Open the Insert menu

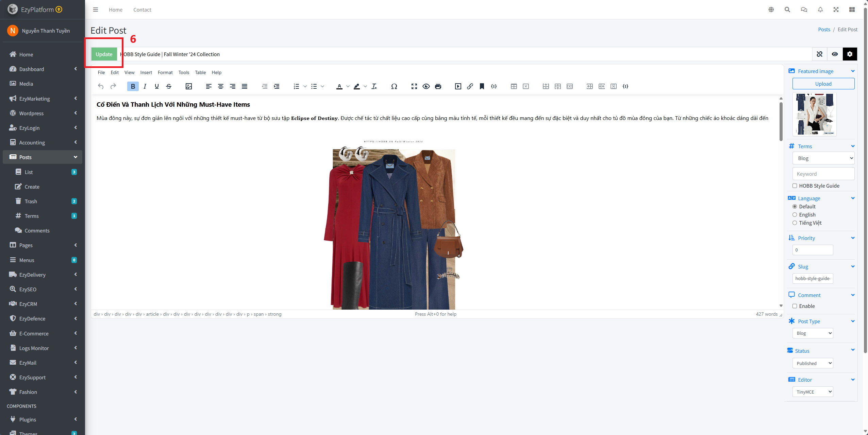point(146,72)
